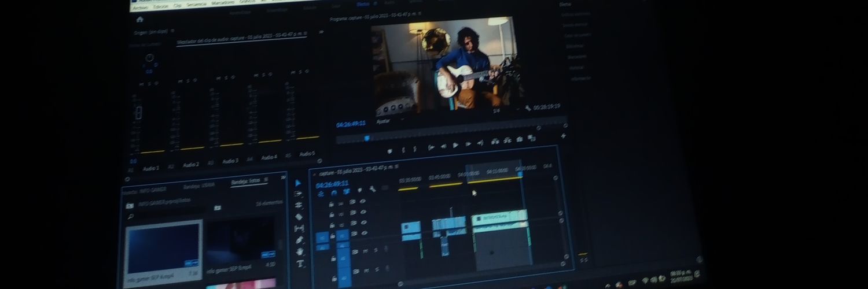This screenshot has height=289, width=868.
Task: Open the Clip menu
Action: (x=178, y=5)
